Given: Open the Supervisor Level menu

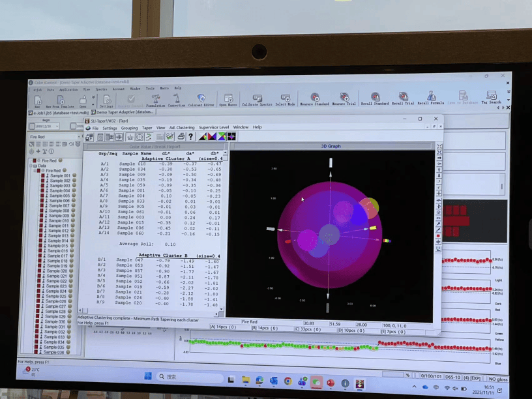Looking at the screenshot, I should [x=213, y=127].
